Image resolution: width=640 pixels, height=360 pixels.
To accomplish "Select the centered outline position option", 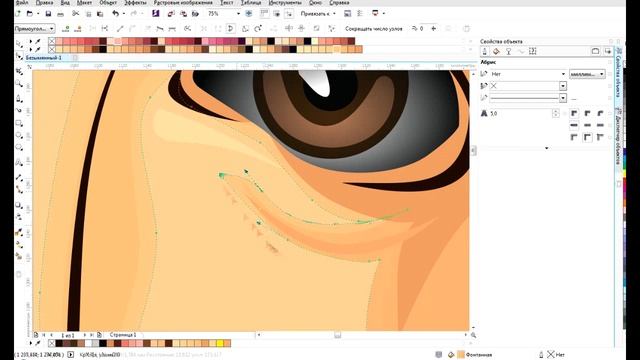I will 587,138.
